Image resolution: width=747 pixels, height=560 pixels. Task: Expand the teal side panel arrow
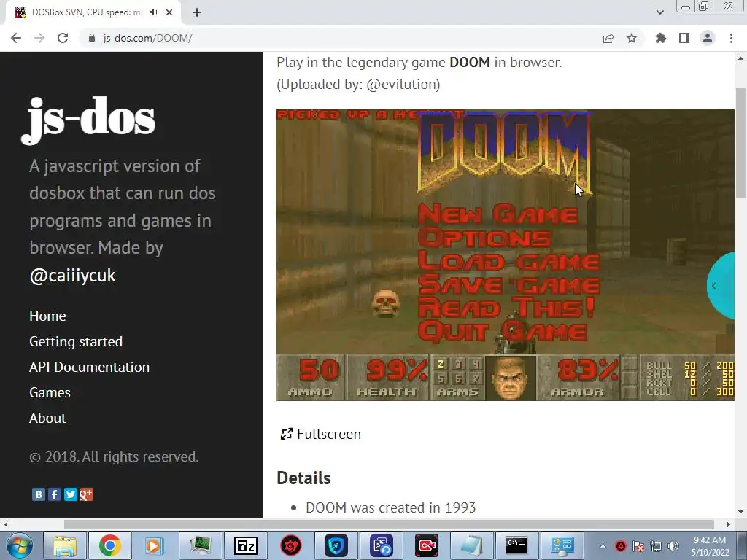(713, 286)
